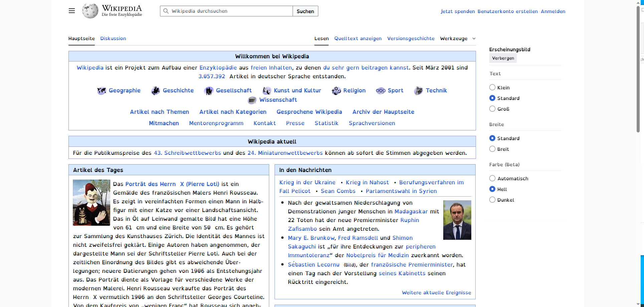
Task: Click the Gesellschaft portal icon
Action: [x=209, y=90]
